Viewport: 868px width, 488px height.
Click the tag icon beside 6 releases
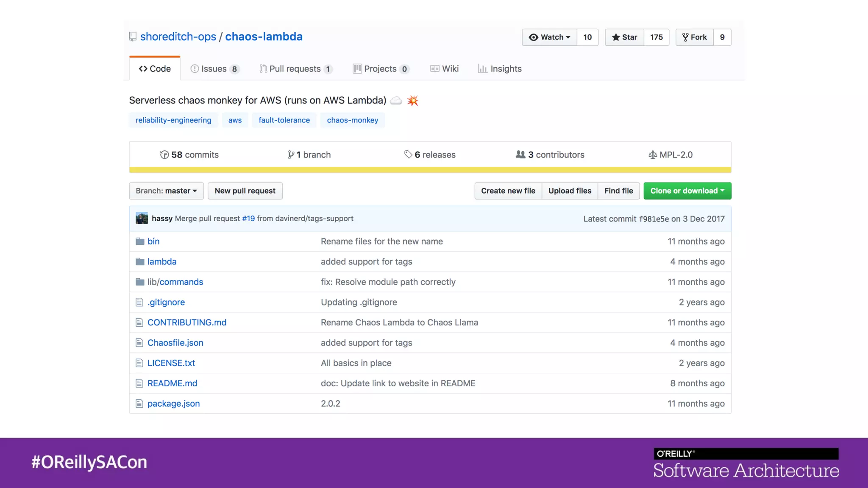coord(408,155)
